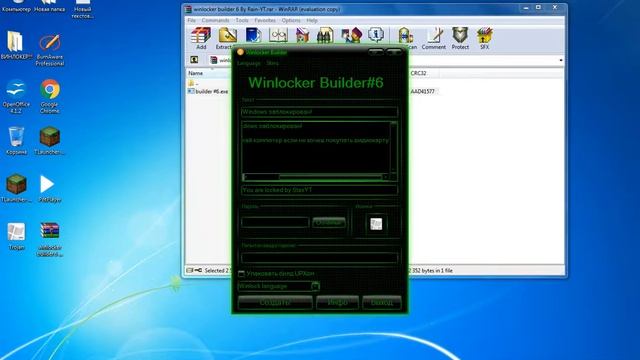
Task: Open the Options menu in WinRAR
Action: [291, 20]
